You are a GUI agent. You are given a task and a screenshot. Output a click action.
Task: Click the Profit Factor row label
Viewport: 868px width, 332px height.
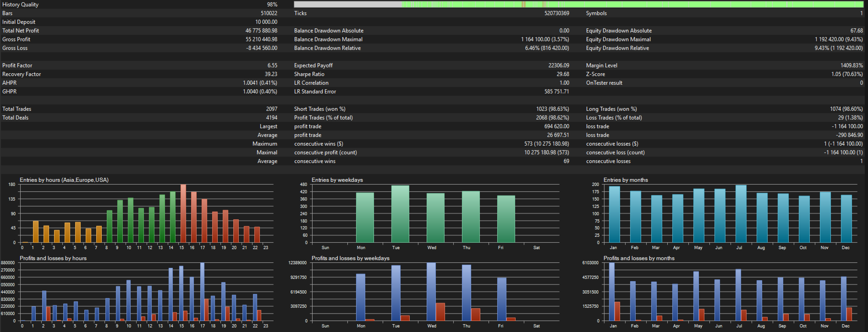tap(17, 65)
